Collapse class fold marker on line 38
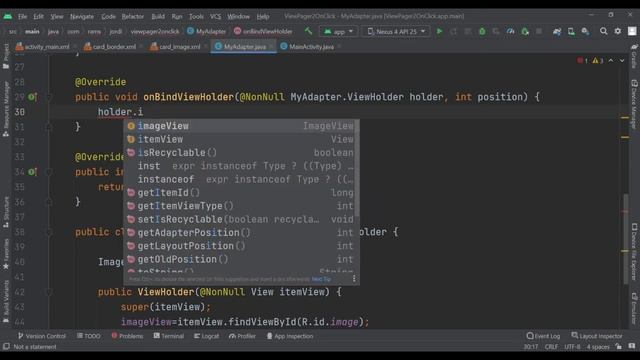640x360 pixels. 49,232
